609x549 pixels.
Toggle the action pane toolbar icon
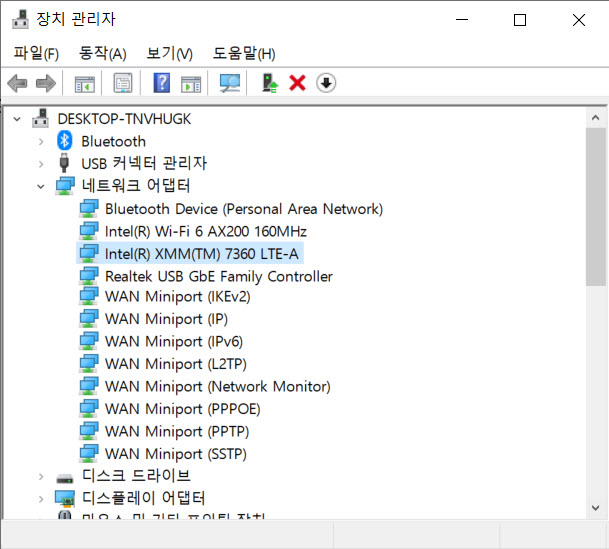coord(191,83)
